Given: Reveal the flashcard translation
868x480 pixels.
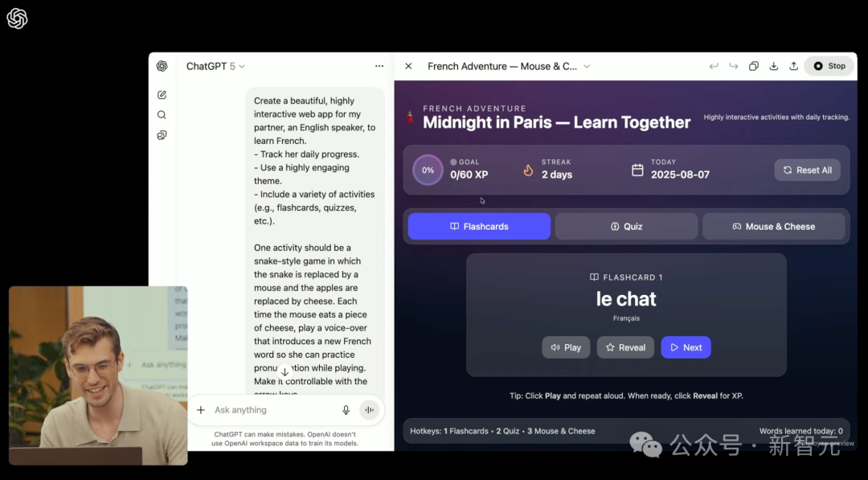Looking at the screenshot, I should (x=625, y=347).
